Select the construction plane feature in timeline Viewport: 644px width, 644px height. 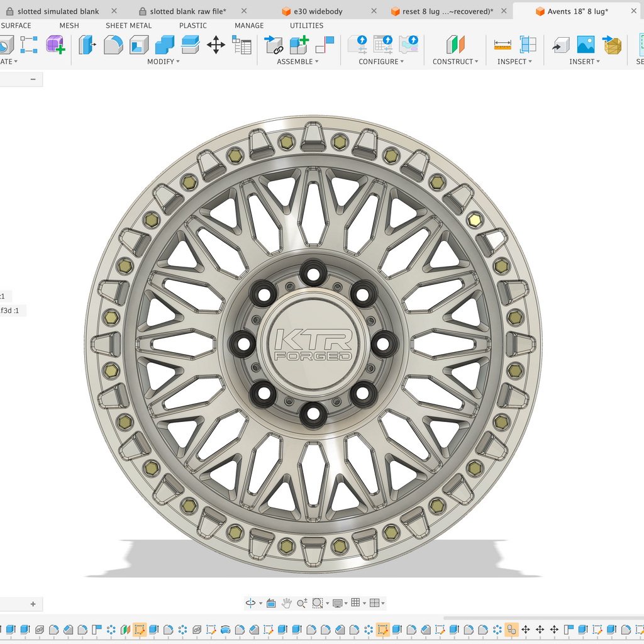click(x=125, y=630)
